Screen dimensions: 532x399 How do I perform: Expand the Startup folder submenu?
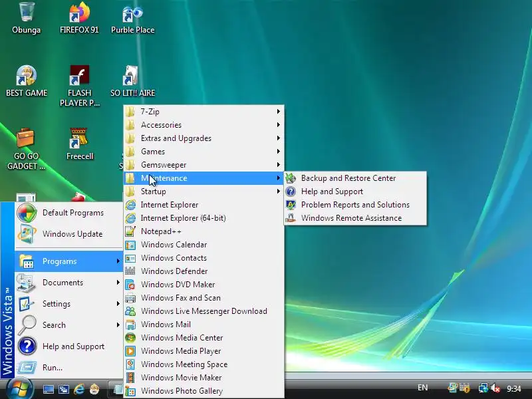pyautogui.click(x=203, y=192)
